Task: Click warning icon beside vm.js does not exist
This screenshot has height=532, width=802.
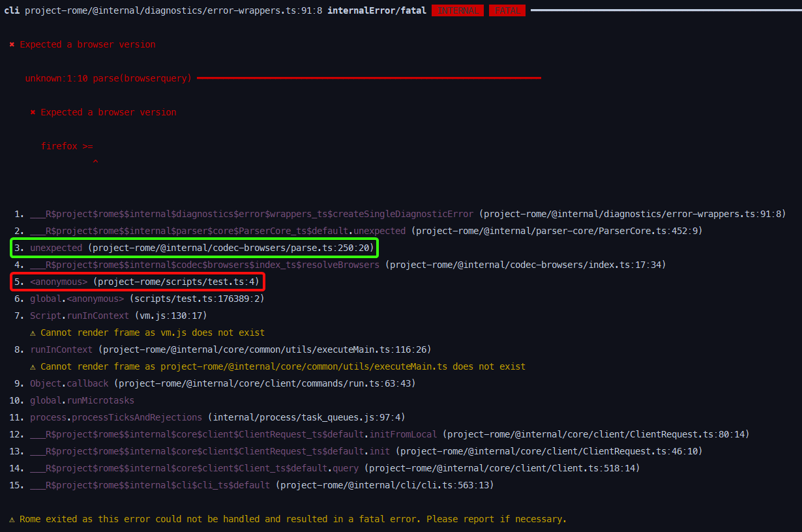Action: pos(33,332)
